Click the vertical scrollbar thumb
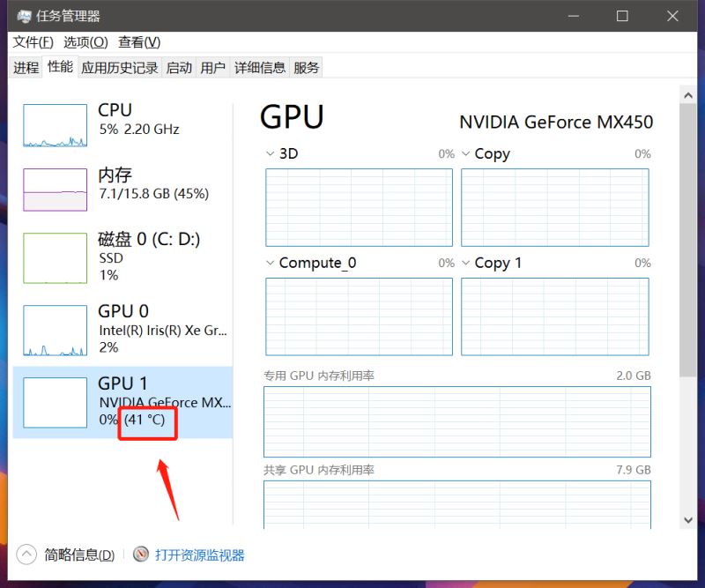This screenshot has width=705, height=588. point(688,241)
